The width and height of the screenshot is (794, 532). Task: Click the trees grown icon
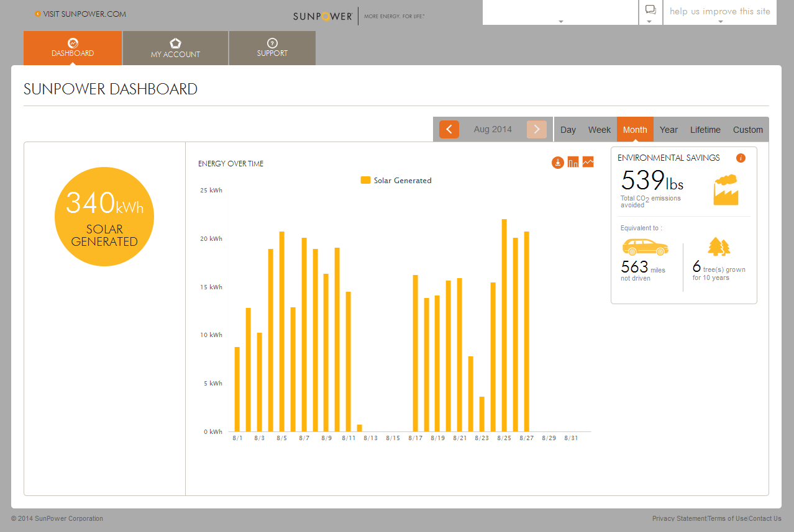pos(719,246)
